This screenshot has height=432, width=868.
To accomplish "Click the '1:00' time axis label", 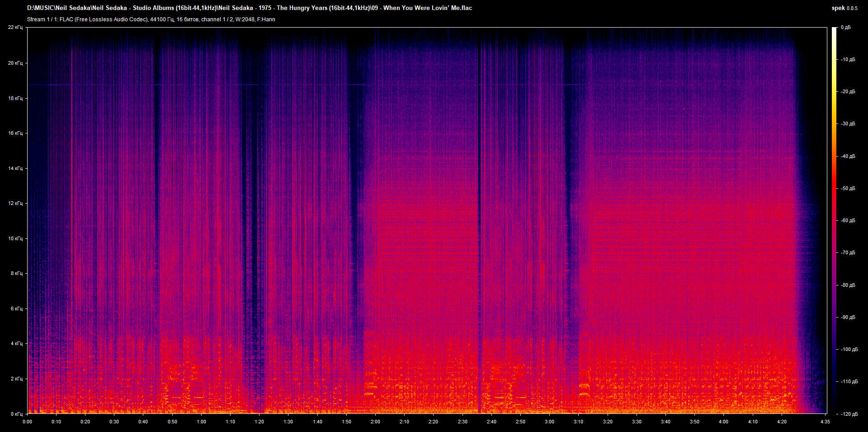I will [x=202, y=422].
